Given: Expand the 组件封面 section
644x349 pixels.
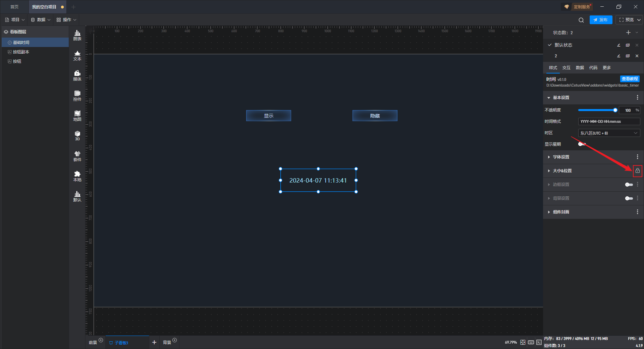Looking at the screenshot, I should [561, 212].
